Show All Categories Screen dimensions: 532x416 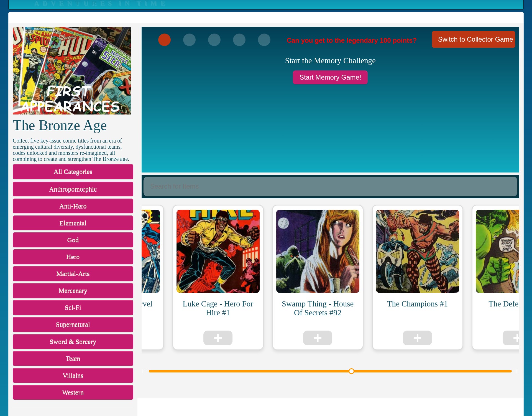[73, 172]
